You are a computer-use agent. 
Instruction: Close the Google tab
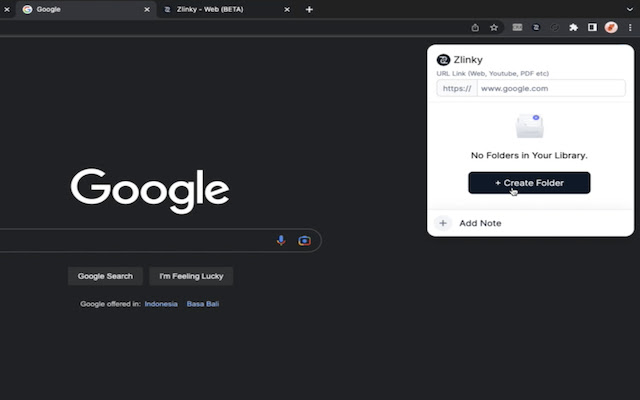tap(147, 9)
